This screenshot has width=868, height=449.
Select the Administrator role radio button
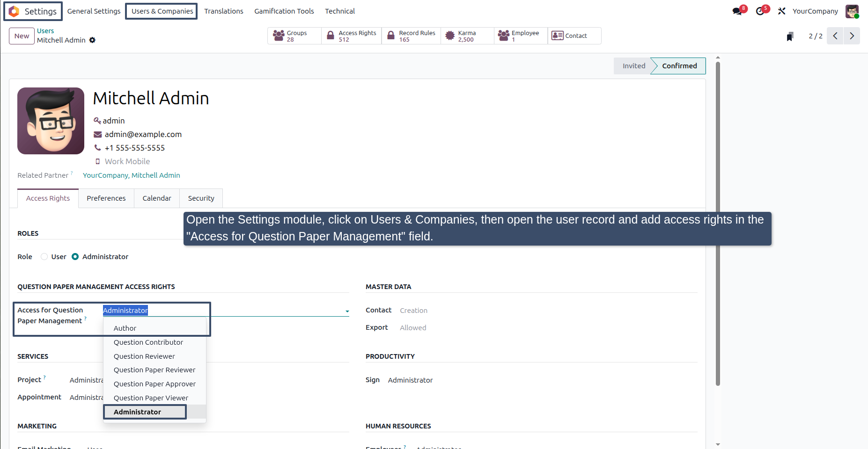point(75,257)
